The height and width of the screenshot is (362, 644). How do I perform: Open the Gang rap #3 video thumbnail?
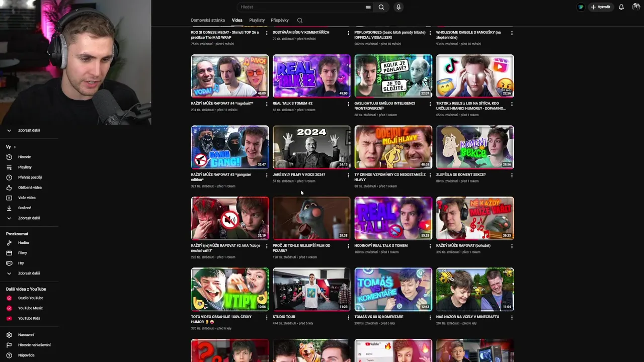(x=230, y=147)
